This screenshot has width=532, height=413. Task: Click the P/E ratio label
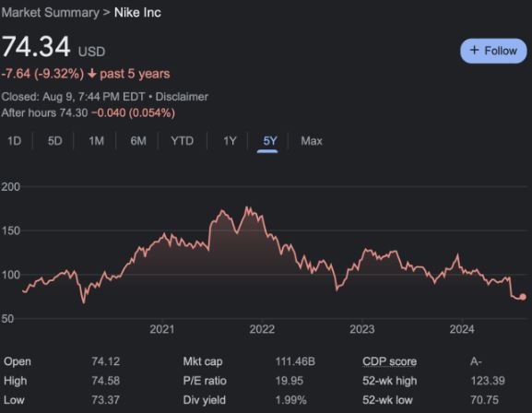(x=205, y=381)
